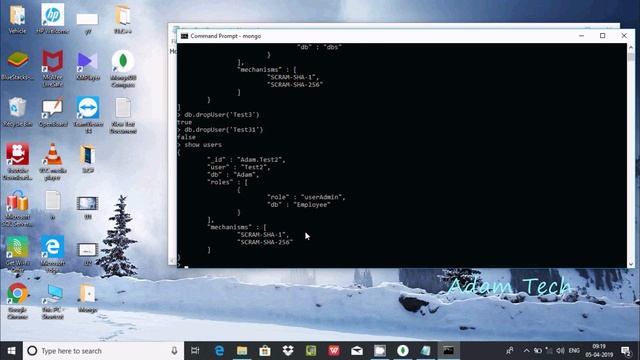Open Command Prompt window system menu icon
The image size is (640, 360).
click(184, 36)
